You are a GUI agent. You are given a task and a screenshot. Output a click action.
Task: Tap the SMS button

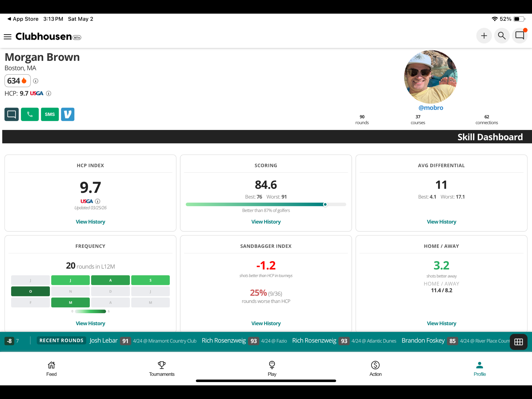[x=50, y=114]
